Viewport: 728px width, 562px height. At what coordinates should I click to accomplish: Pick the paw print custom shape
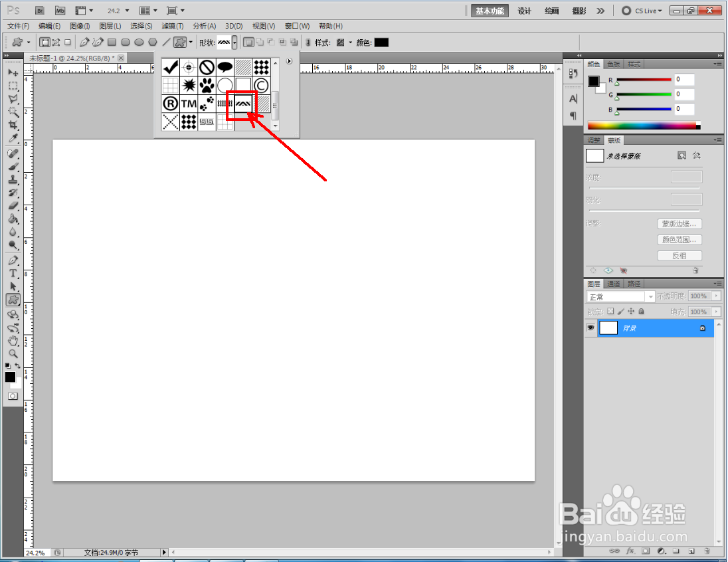(207, 86)
